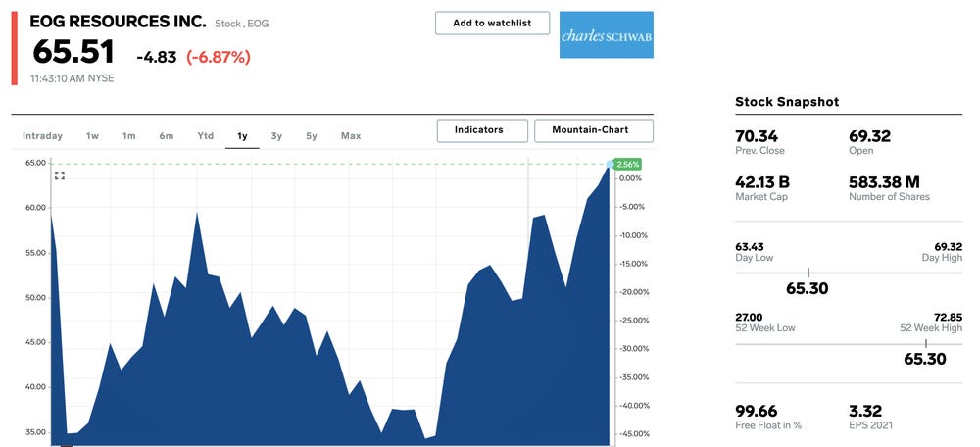Click the 11:43:10 AM NYSE timestamp
The width and height of the screenshot is (980, 447).
click(x=72, y=78)
